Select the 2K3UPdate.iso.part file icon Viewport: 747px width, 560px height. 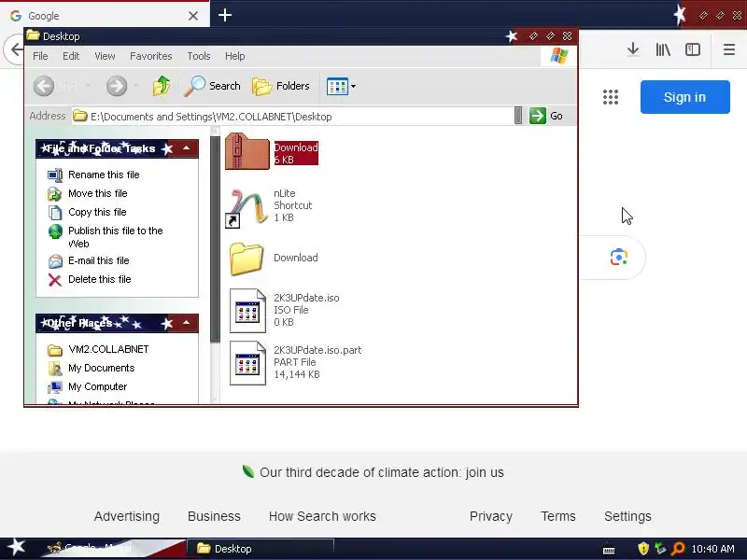tap(247, 363)
